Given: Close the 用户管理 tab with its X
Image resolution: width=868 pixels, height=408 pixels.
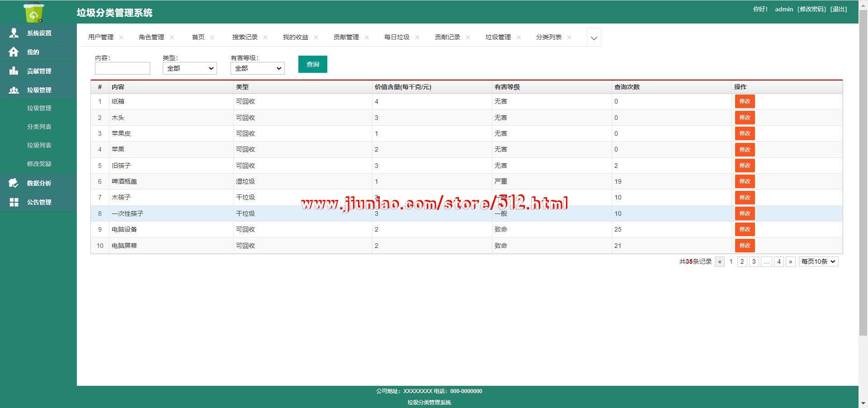Looking at the screenshot, I should click(x=121, y=38).
